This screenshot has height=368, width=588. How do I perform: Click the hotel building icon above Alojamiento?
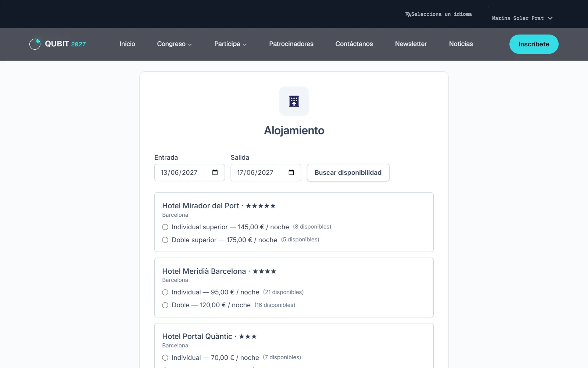[294, 101]
